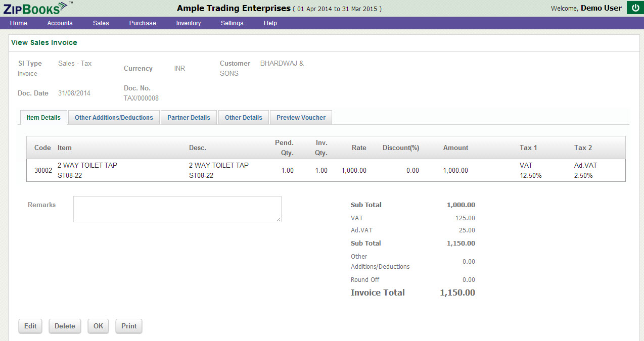The image size is (644, 341).
Task: Open the Preview Voucher tab
Action: pos(301,118)
